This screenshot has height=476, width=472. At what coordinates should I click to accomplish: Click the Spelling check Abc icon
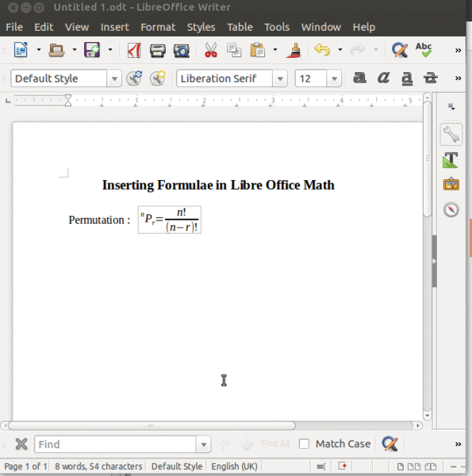[x=424, y=50]
